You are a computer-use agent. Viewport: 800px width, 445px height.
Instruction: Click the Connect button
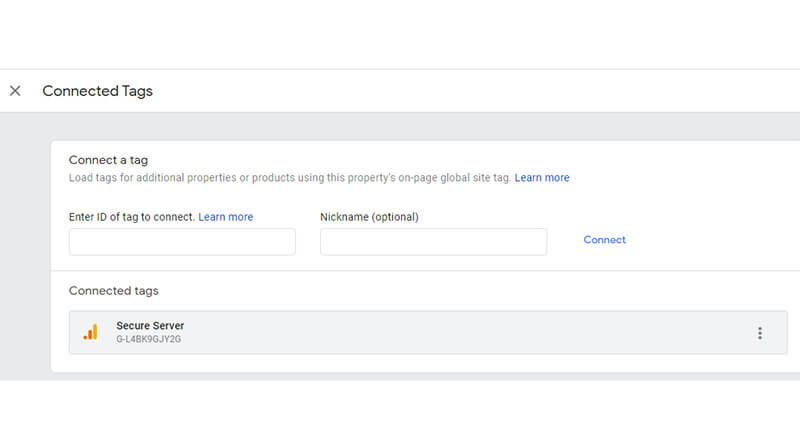[x=605, y=240]
